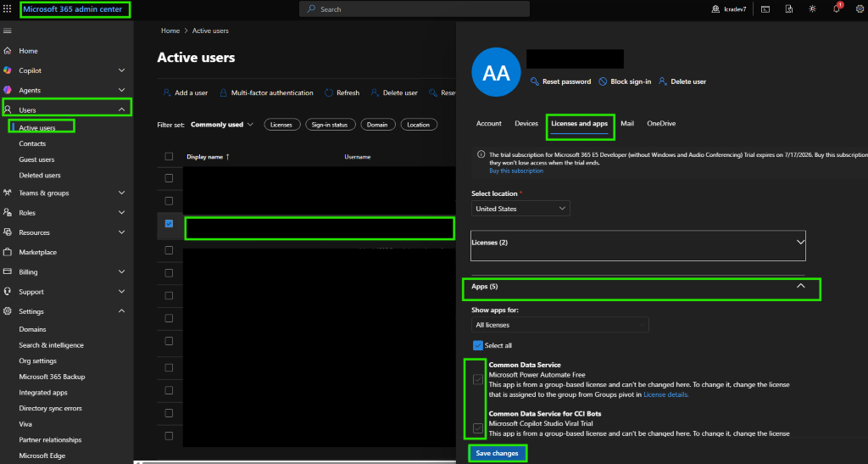Uncheck the Select all apps checkbox

coord(478,345)
